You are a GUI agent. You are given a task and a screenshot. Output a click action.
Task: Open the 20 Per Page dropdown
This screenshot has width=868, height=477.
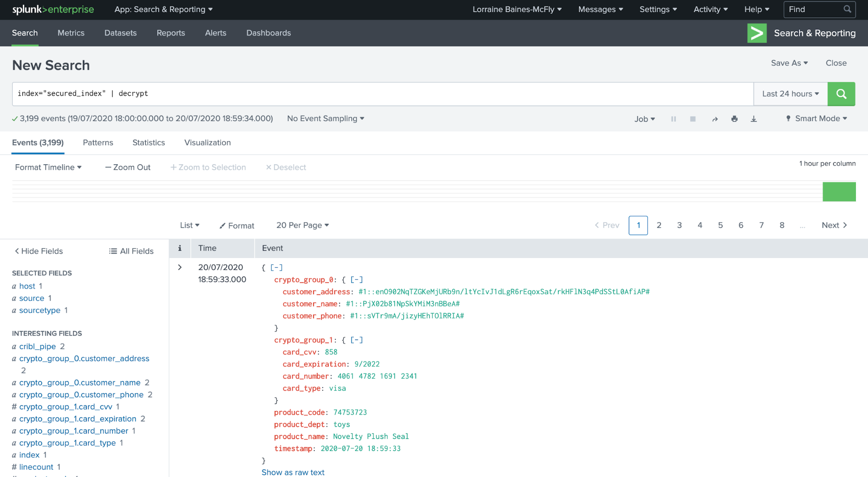pos(303,225)
